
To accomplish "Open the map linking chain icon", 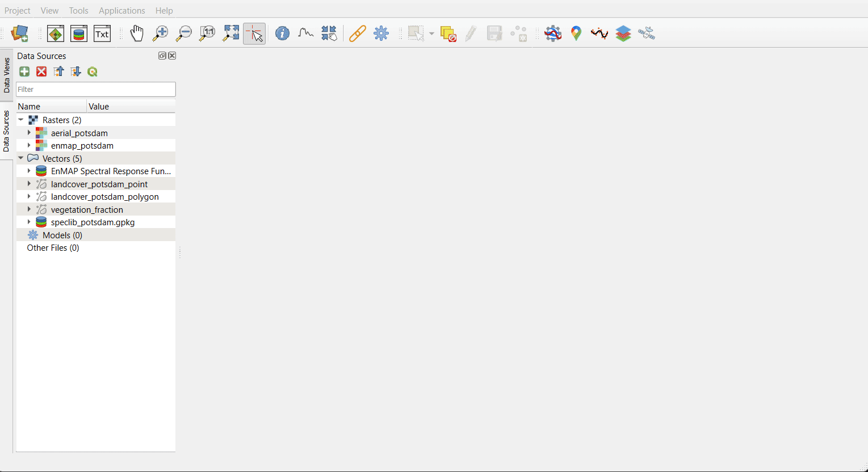I will pos(358,34).
